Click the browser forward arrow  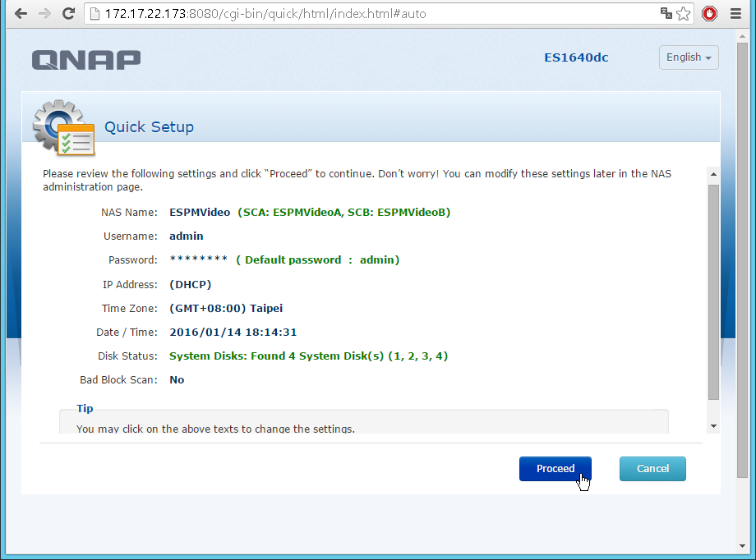(x=44, y=14)
